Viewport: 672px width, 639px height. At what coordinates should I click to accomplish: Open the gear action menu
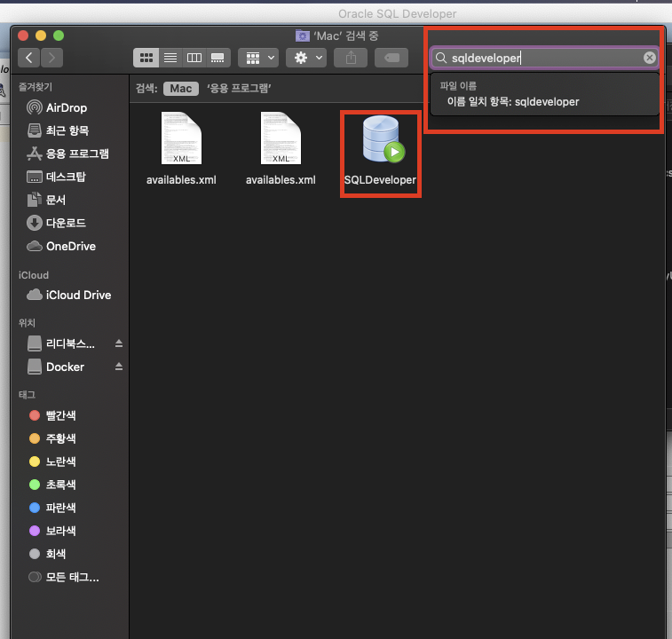(x=306, y=58)
